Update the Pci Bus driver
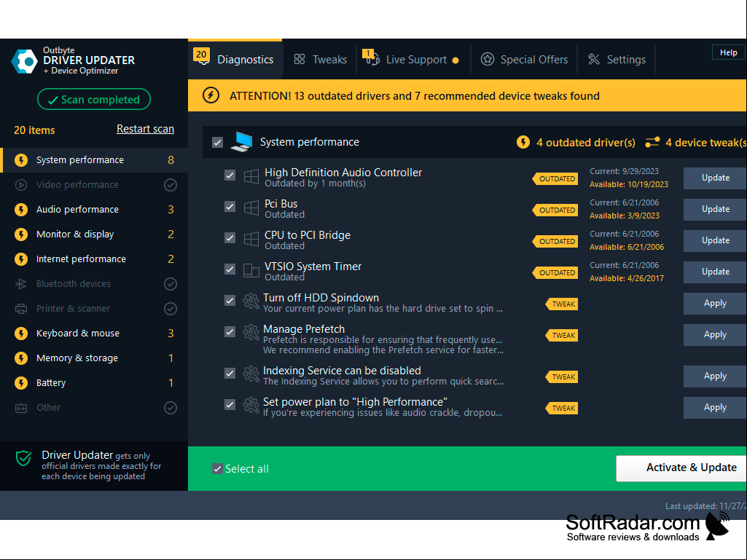The image size is (747, 560). [x=715, y=210]
